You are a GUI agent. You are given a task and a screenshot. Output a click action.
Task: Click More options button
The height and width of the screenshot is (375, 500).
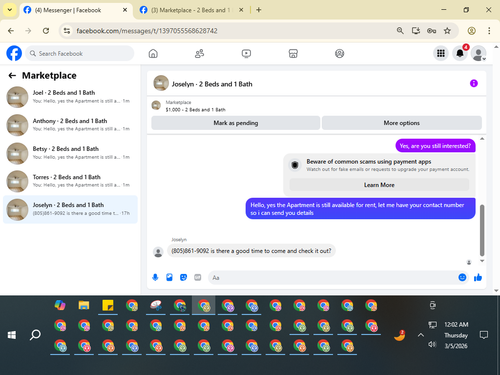click(402, 123)
